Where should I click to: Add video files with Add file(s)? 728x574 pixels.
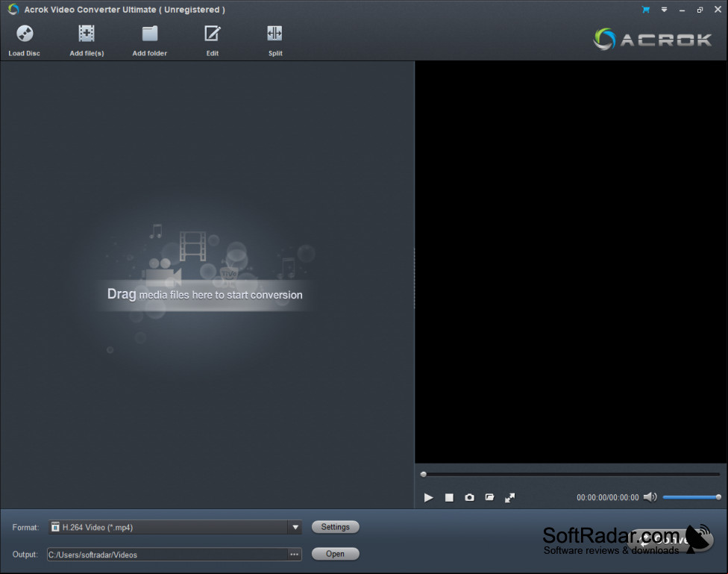(x=87, y=40)
